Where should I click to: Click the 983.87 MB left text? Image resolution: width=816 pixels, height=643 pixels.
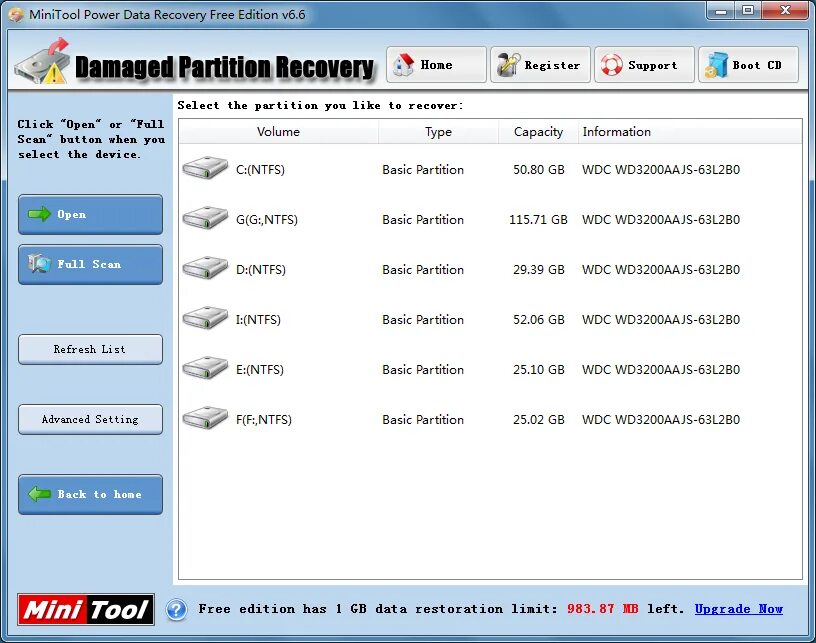[x=626, y=609]
